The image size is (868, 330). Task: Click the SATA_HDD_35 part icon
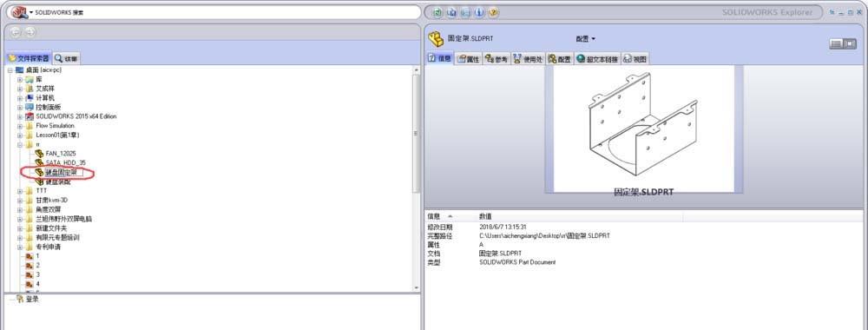(x=39, y=162)
